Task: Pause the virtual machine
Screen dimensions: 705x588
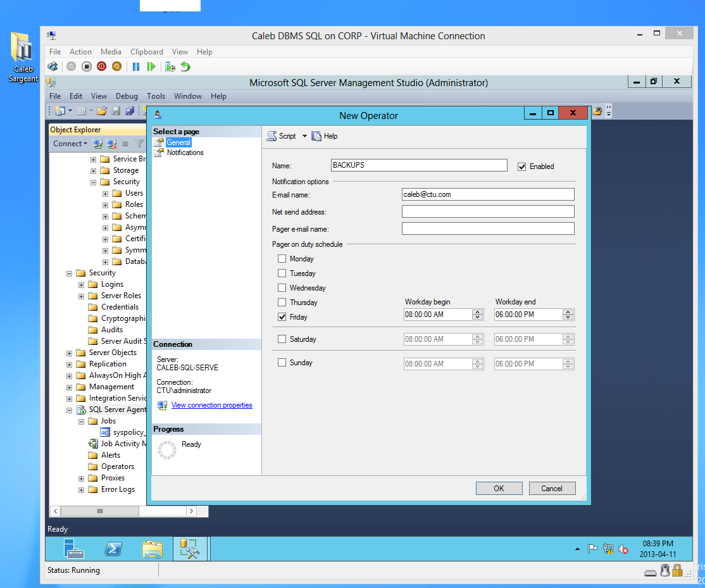Action: (136, 66)
